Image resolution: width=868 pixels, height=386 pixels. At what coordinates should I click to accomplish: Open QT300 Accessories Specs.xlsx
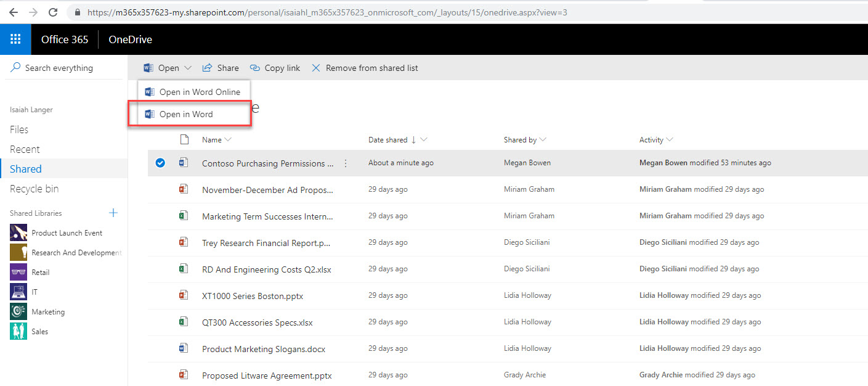258,322
